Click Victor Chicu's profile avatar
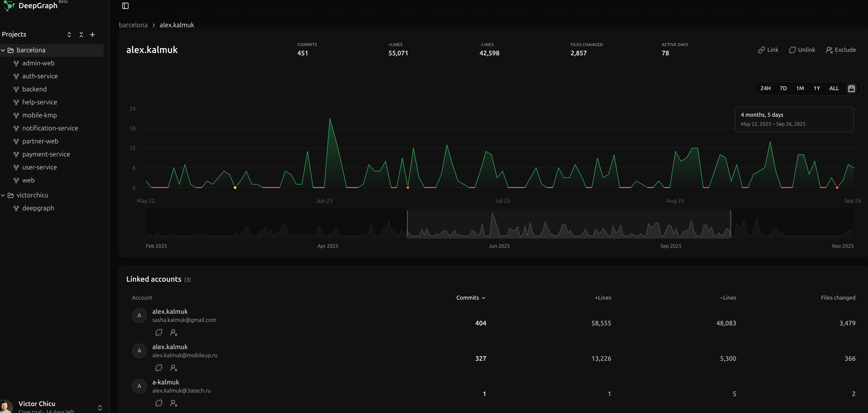Screen dimensions: 868x413 pyautogui.click(x=6, y=406)
